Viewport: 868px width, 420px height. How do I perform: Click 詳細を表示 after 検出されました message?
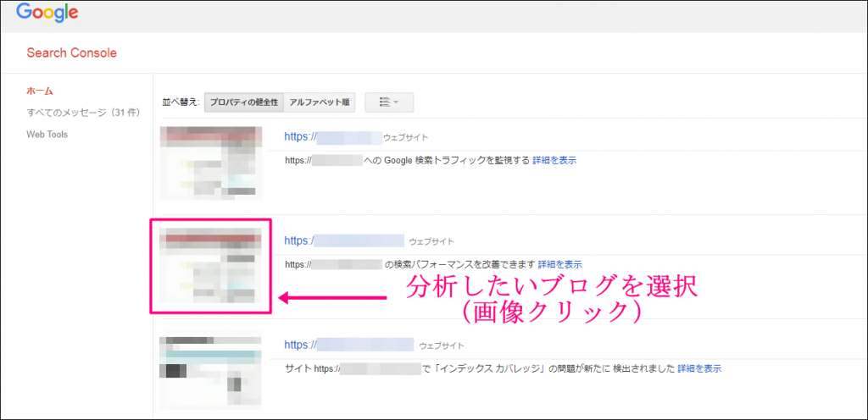(x=699, y=368)
